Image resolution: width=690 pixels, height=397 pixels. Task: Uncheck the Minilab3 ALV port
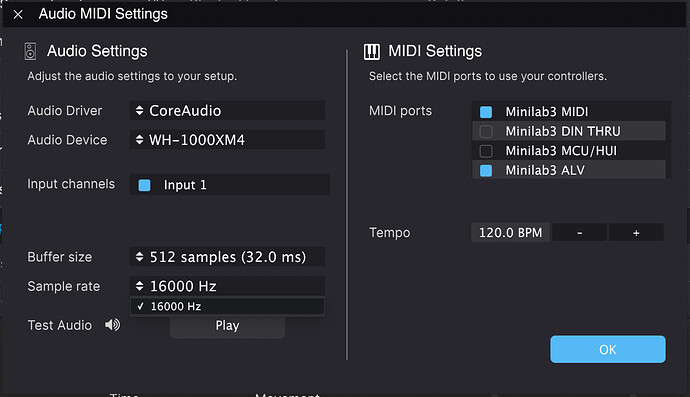pyautogui.click(x=486, y=170)
